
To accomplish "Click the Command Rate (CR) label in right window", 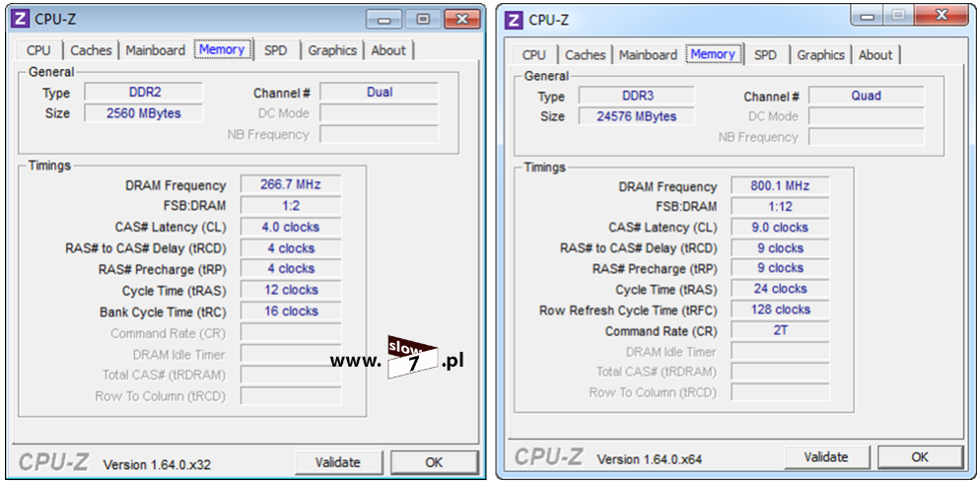I will 662,331.
